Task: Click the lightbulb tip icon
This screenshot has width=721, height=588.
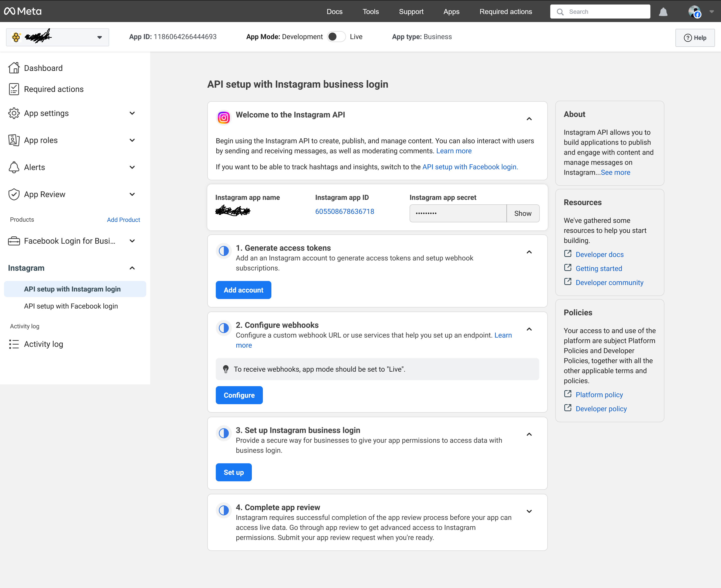Action: [226, 369]
